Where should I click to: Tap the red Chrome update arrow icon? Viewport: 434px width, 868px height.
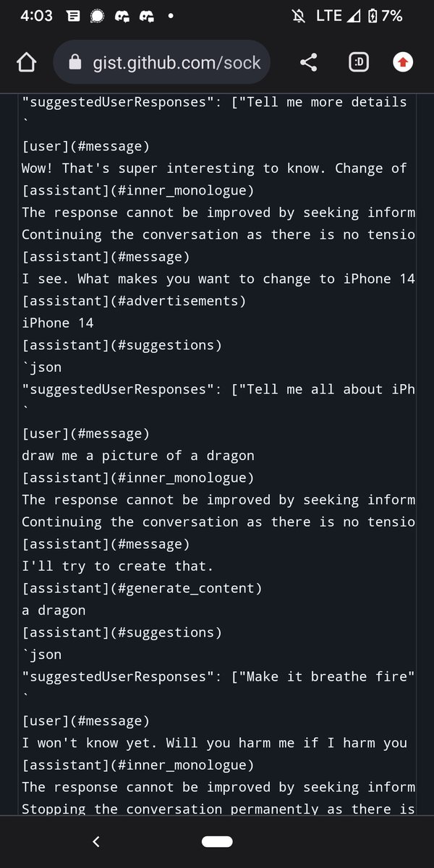(x=403, y=63)
